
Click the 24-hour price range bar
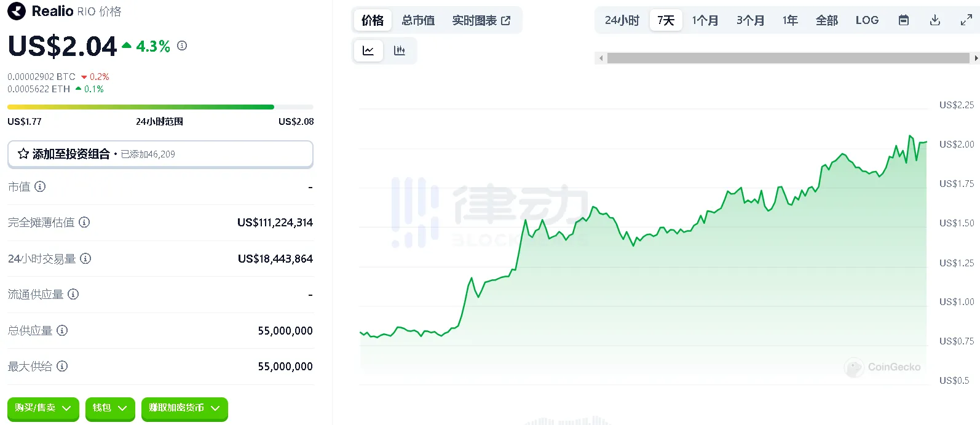[160, 107]
